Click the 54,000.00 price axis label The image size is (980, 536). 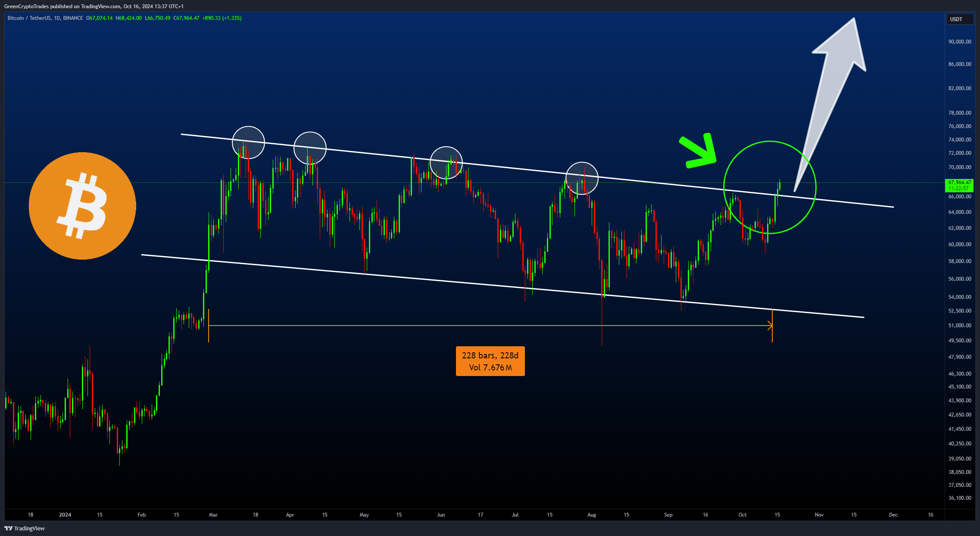960,297
